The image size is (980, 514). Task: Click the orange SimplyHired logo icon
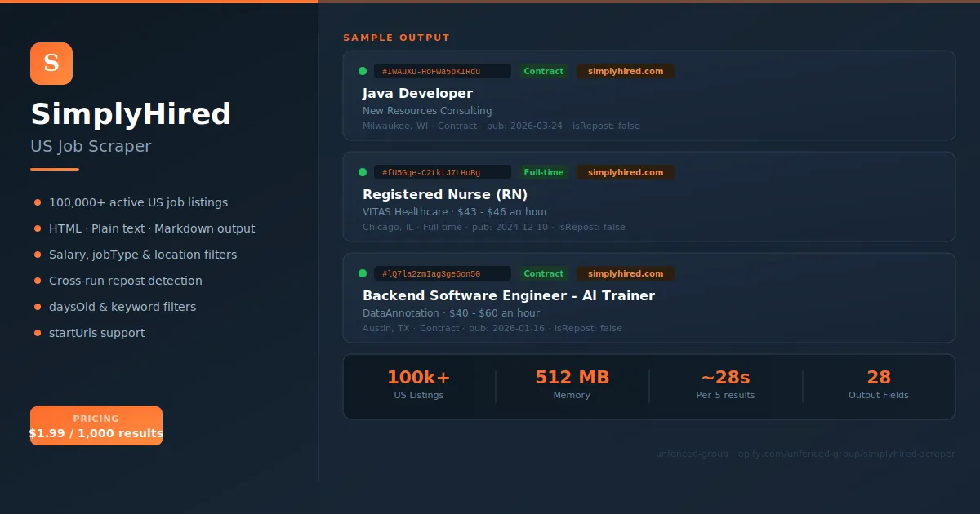click(51, 63)
